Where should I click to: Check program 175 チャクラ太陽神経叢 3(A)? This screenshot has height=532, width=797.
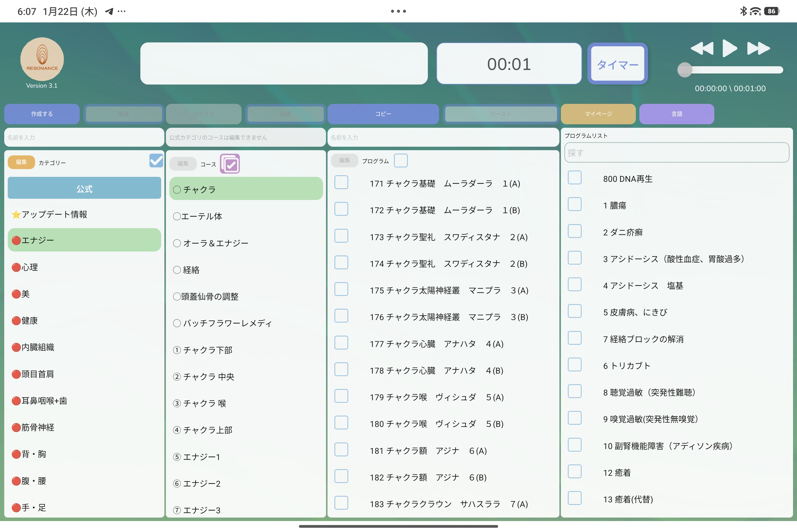(341, 289)
